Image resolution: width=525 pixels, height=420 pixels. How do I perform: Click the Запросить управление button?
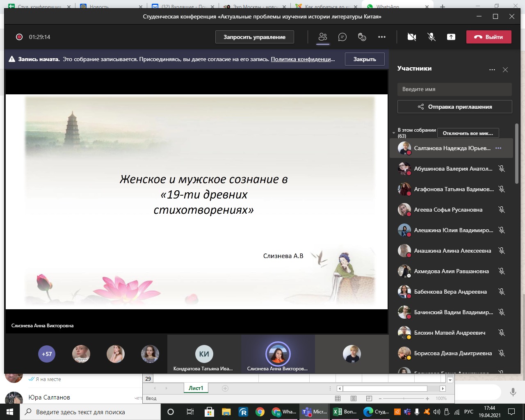(254, 37)
